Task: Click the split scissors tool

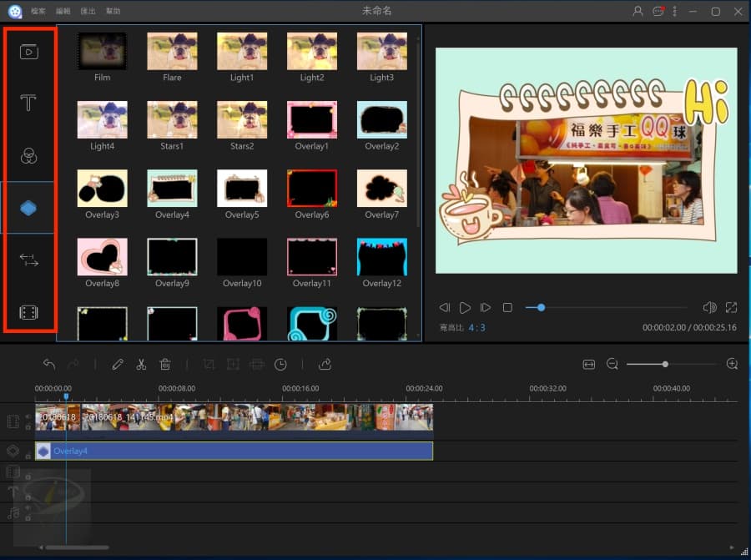Action: [x=141, y=365]
